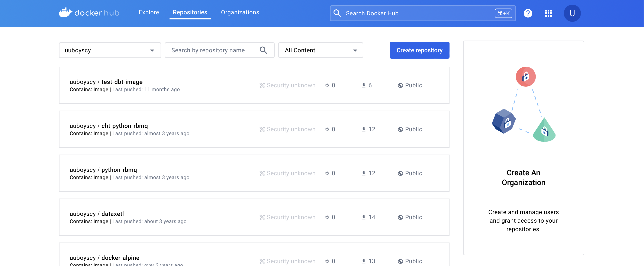Click 'Last pushed: about 3 years ago' text
The width and height of the screenshot is (644, 266).
click(x=149, y=221)
